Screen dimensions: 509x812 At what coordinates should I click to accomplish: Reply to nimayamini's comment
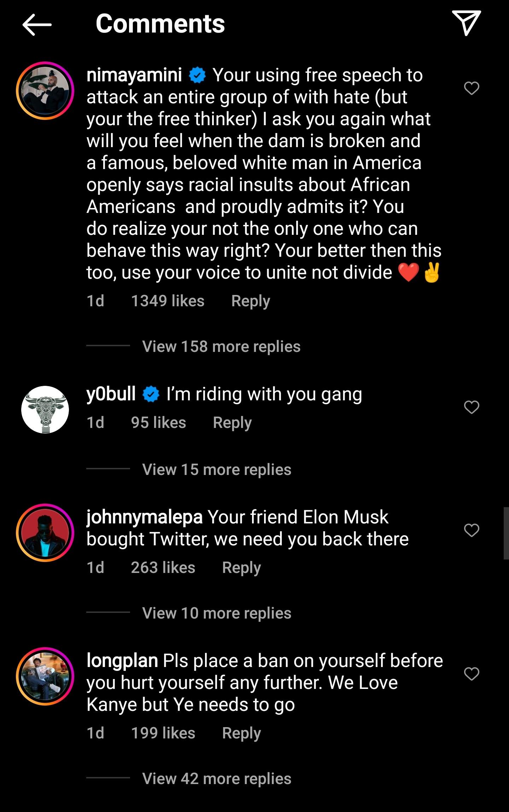coord(250,301)
